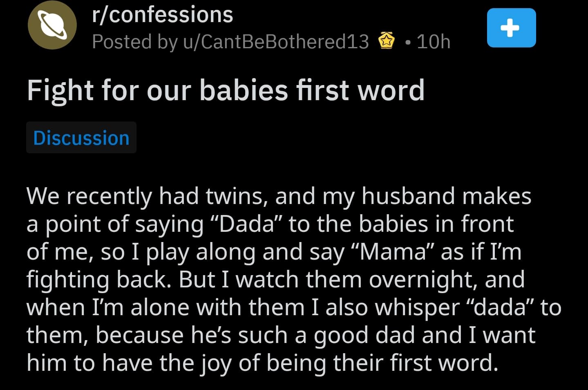Image resolution: width=588 pixels, height=390 pixels.
Task: Select the Discussion flair tag
Action: pos(81,138)
